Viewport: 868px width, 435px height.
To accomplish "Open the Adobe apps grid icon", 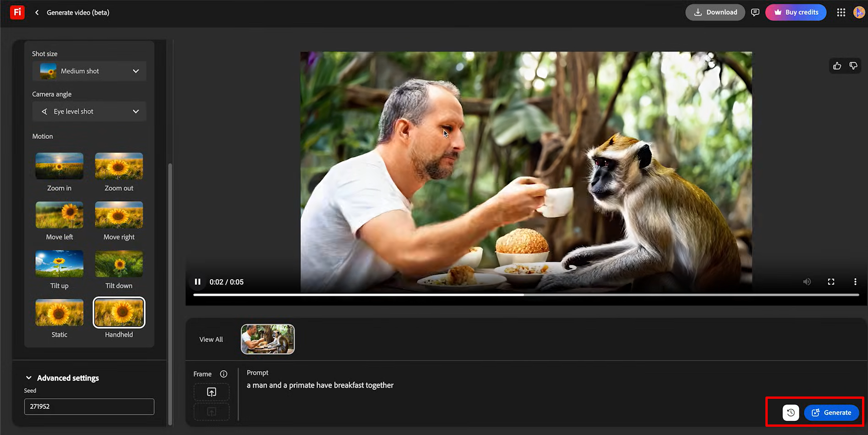I will pos(841,12).
